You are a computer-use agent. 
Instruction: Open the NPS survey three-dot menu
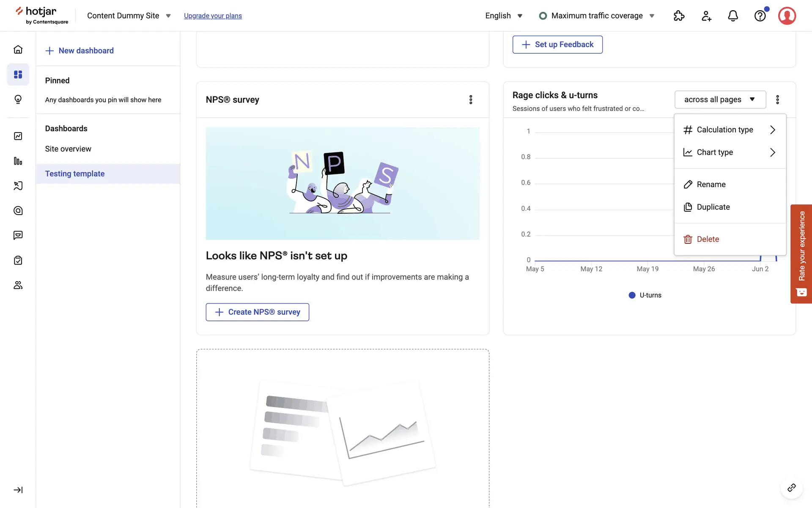(x=471, y=99)
